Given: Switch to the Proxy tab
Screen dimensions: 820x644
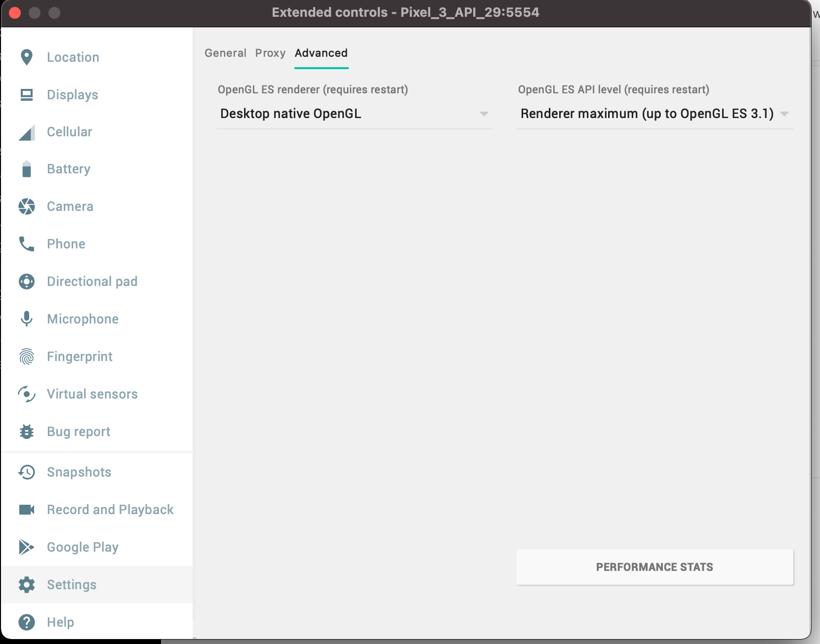Looking at the screenshot, I should click(270, 53).
